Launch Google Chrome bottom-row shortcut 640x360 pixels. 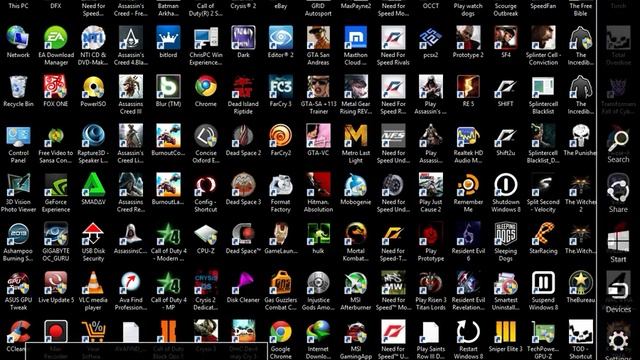[x=281, y=331]
